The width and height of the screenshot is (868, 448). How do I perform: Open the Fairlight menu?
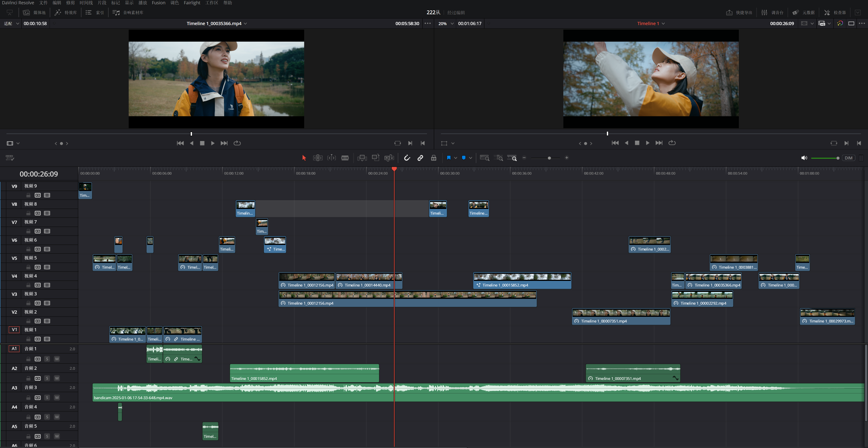[192, 3]
